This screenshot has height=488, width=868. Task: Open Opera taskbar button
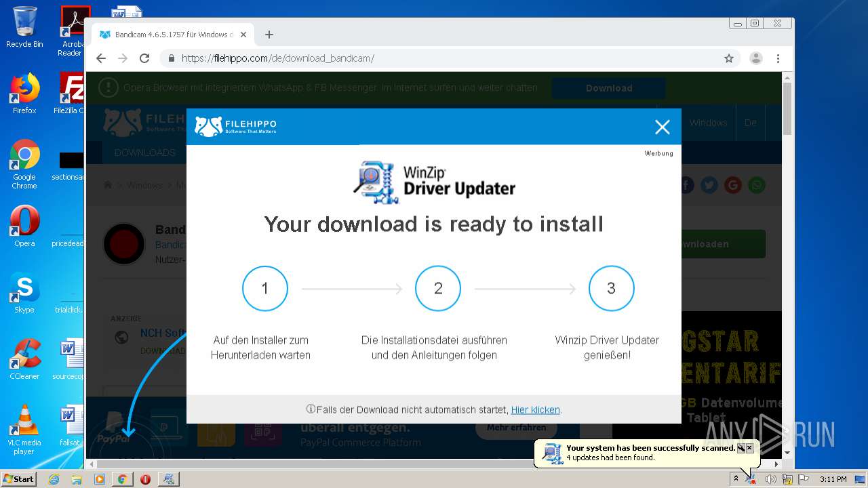[145, 479]
